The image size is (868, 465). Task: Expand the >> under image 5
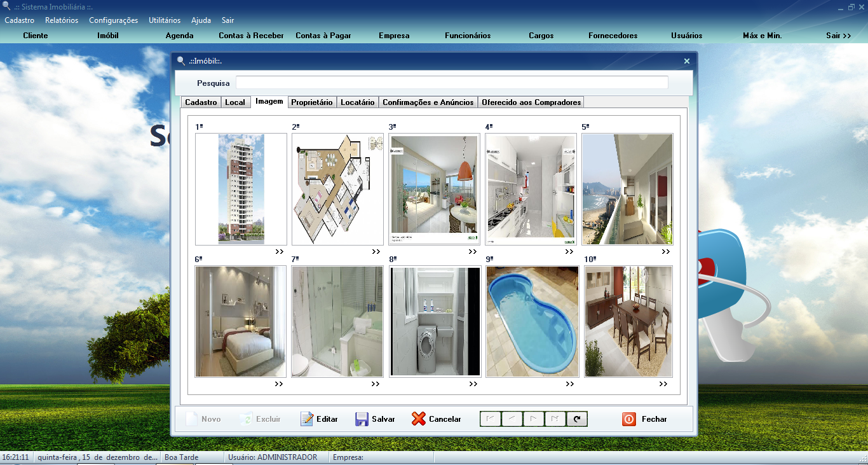click(665, 252)
